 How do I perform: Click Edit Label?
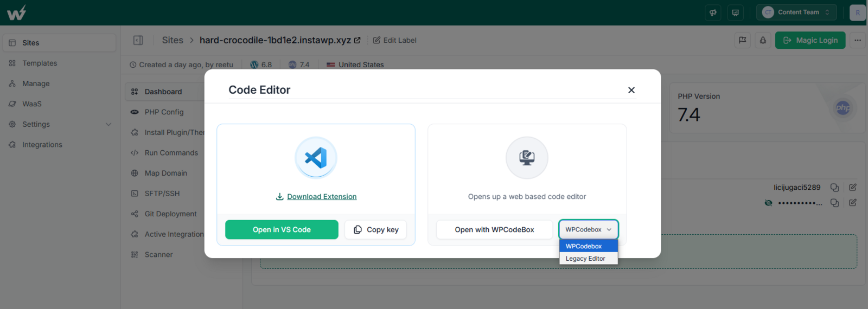(x=395, y=40)
